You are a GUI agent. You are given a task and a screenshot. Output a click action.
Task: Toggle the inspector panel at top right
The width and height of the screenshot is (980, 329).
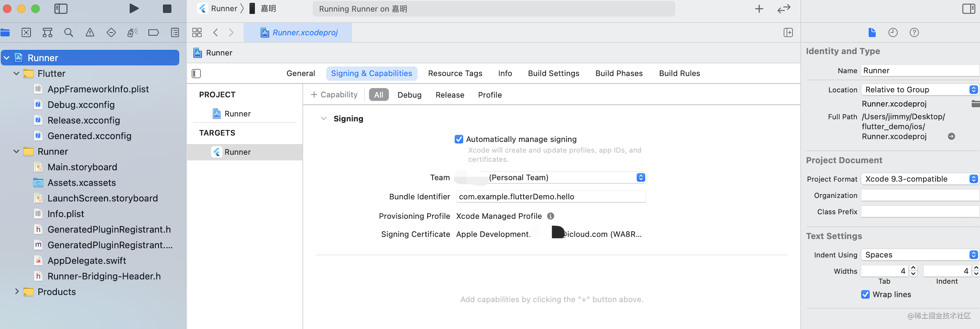click(969, 8)
